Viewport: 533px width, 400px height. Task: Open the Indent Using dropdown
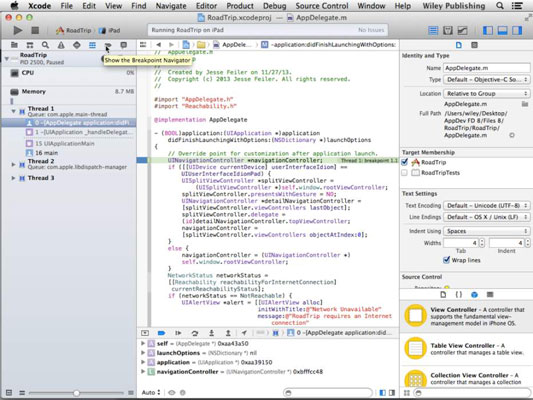[x=486, y=231]
